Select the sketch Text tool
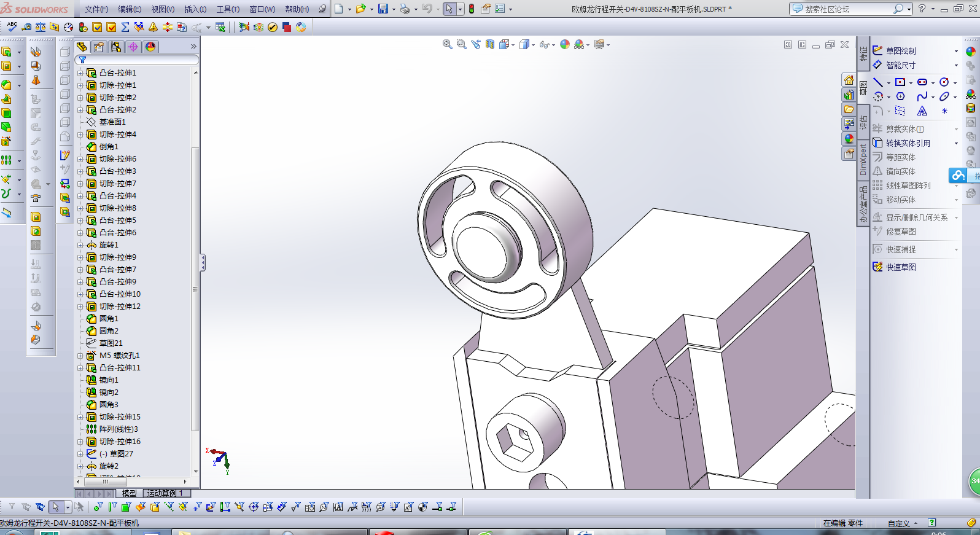This screenshot has width=980, height=535. 922,111
